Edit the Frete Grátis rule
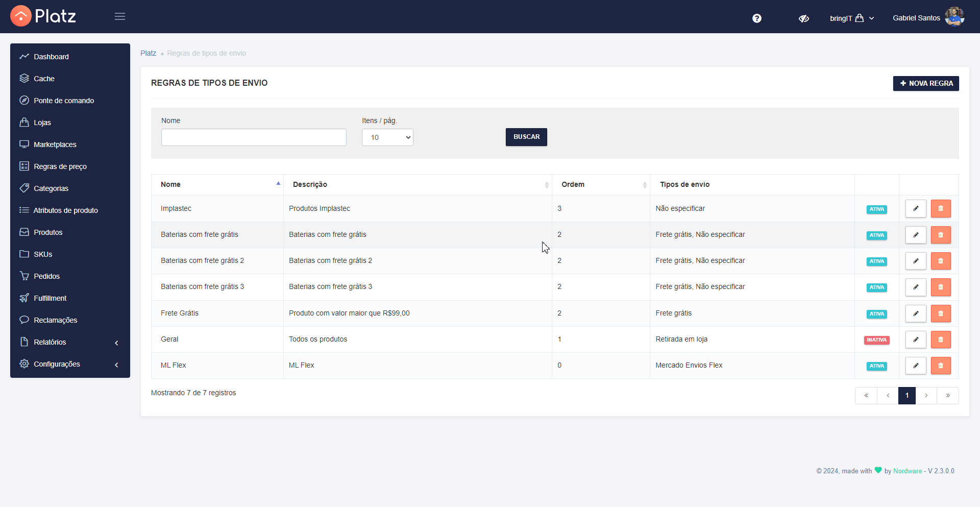The height and width of the screenshot is (507, 980). coord(916,313)
